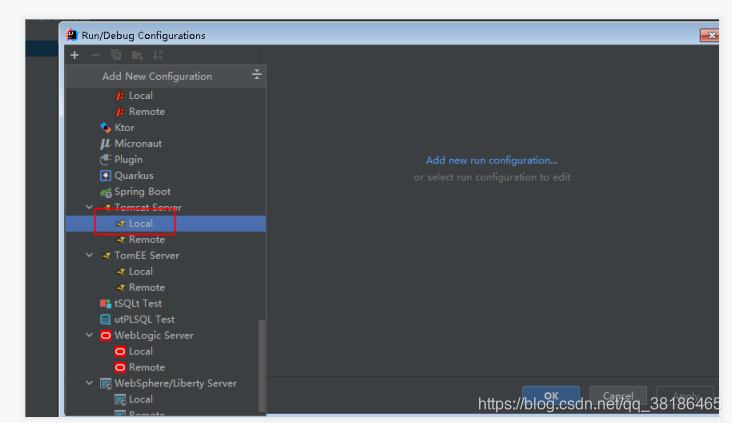
Task: Collapse the Tomcat Server tree node
Action: pos(89,207)
